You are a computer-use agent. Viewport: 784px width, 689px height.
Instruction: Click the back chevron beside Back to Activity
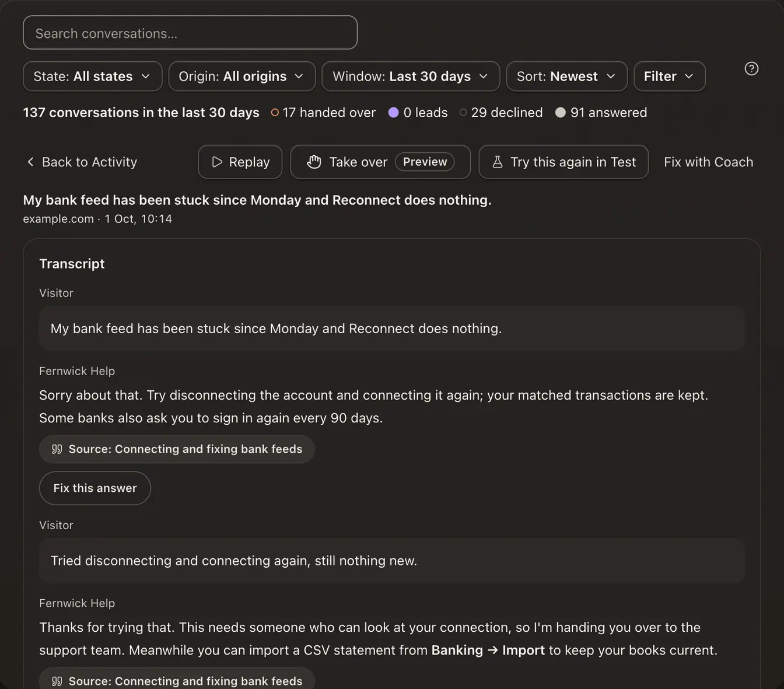tap(30, 162)
